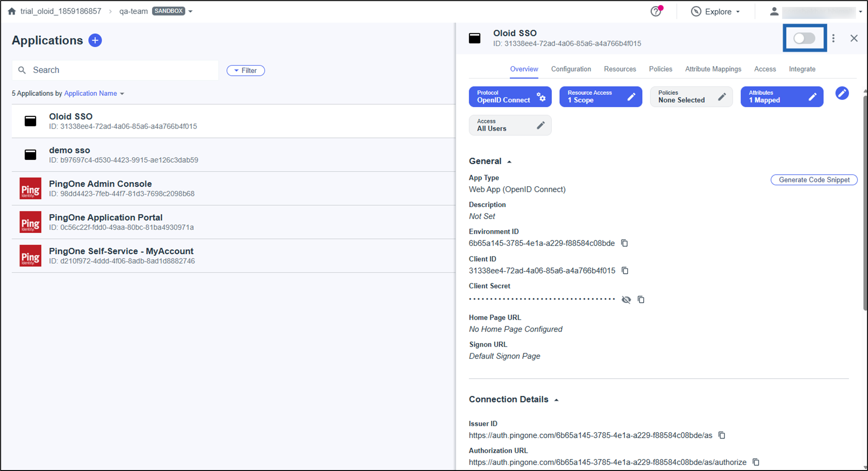The width and height of the screenshot is (868, 471).
Task: Enable the Oloid SSO application toggle
Action: (804, 38)
